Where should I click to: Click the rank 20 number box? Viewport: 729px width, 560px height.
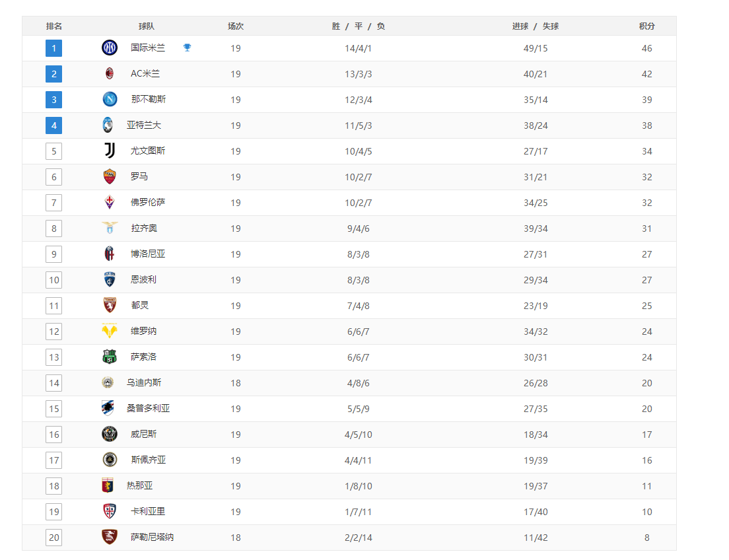54,538
